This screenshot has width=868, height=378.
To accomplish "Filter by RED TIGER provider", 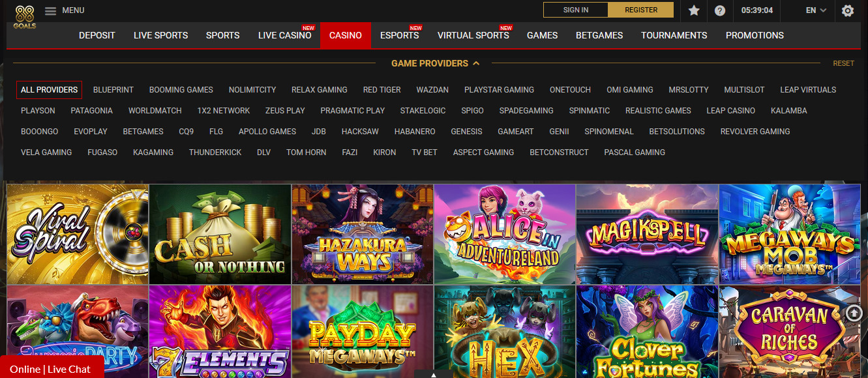I will 382,90.
